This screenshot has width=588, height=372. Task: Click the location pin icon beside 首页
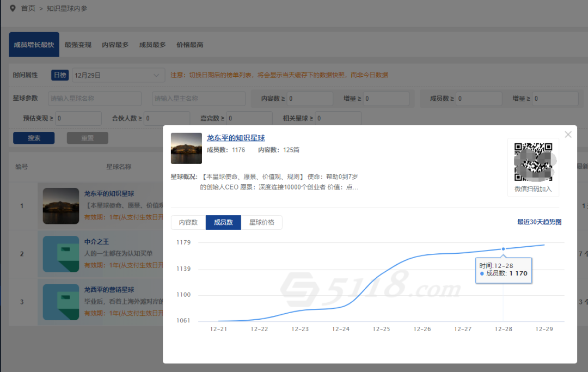[13, 8]
